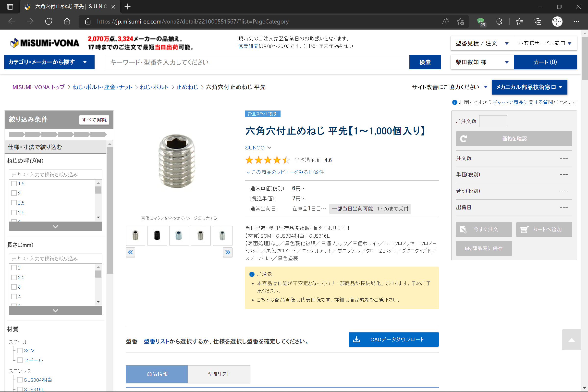Check the length 3 checkbox

14,287
